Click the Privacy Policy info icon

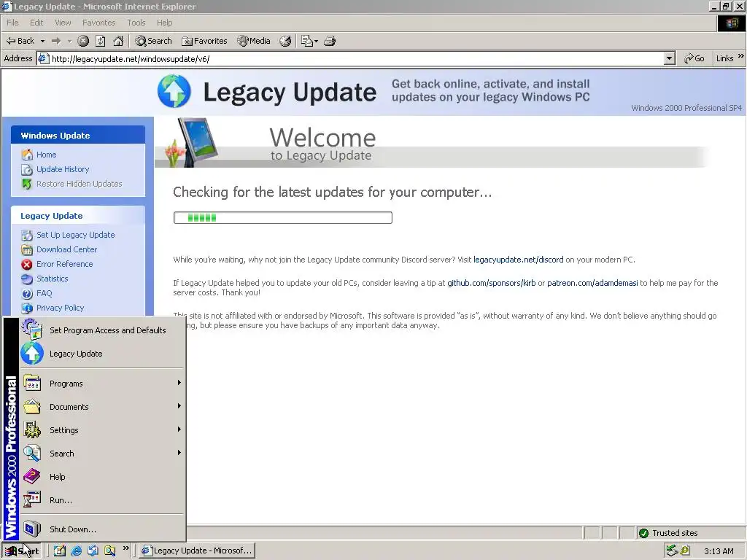27,308
